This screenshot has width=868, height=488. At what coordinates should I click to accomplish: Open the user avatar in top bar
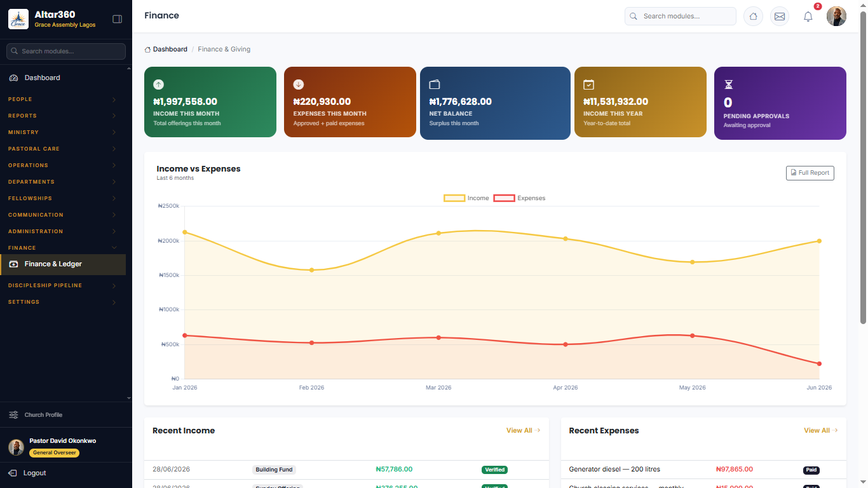click(836, 17)
